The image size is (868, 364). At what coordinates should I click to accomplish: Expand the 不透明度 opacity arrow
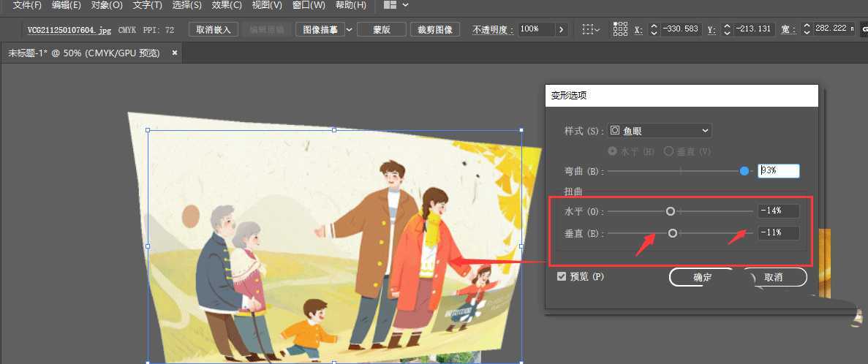pos(561,29)
